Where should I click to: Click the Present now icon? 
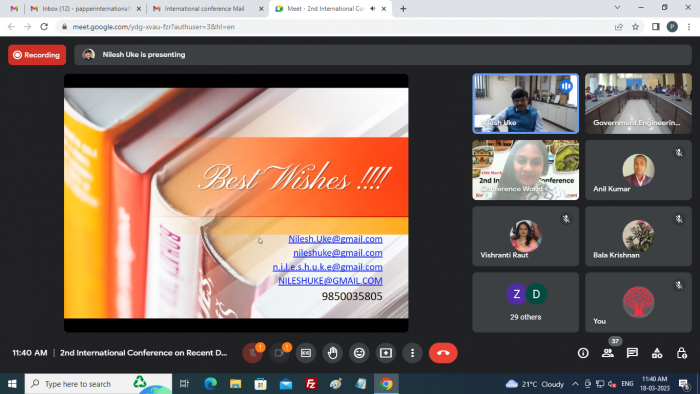[x=386, y=353]
